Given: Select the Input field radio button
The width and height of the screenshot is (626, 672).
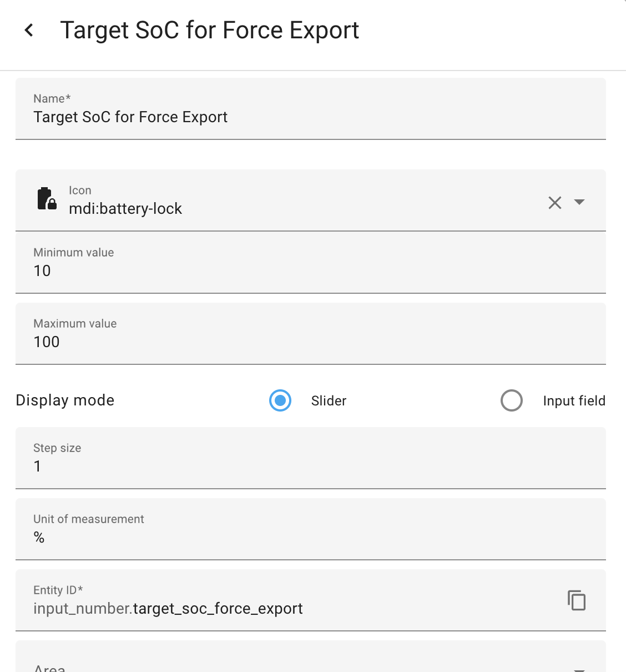Looking at the screenshot, I should (511, 400).
